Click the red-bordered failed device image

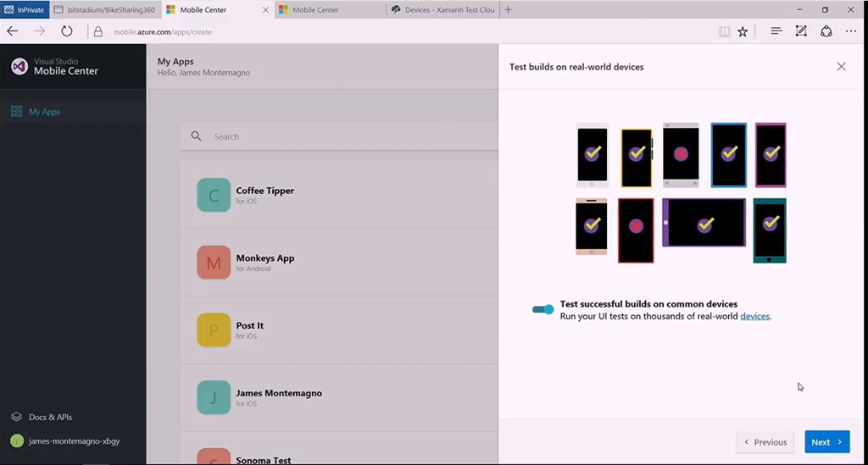pyautogui.click(x=636, y=230)
